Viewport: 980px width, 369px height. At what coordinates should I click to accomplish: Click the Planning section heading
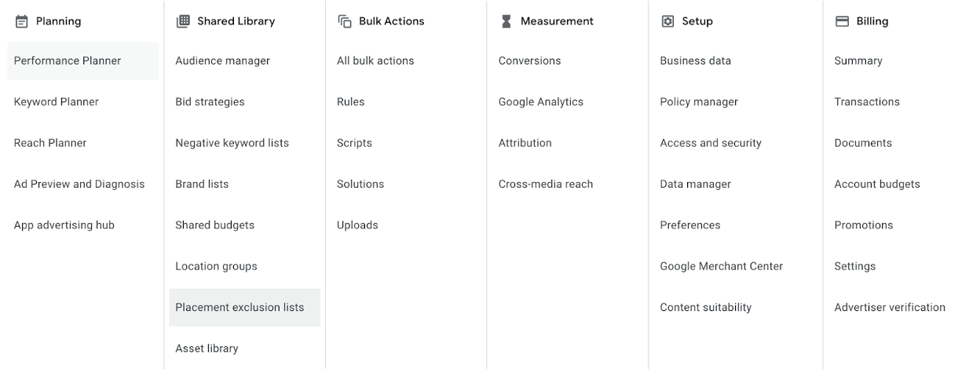click(x=58, y=21)
